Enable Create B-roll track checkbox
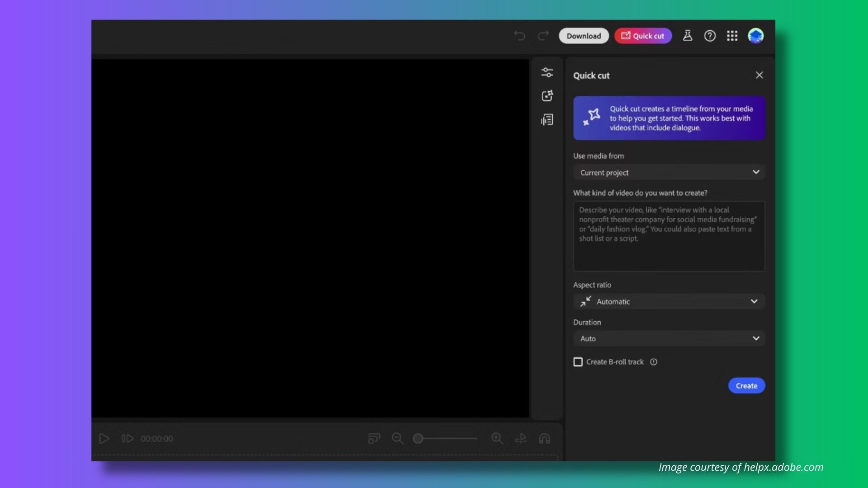Screen dimensions: 868x488 click(x=578, y=362)
